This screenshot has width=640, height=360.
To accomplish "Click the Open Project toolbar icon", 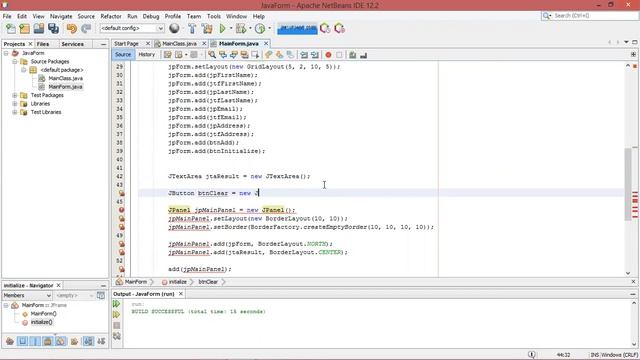I will (39, 29).
